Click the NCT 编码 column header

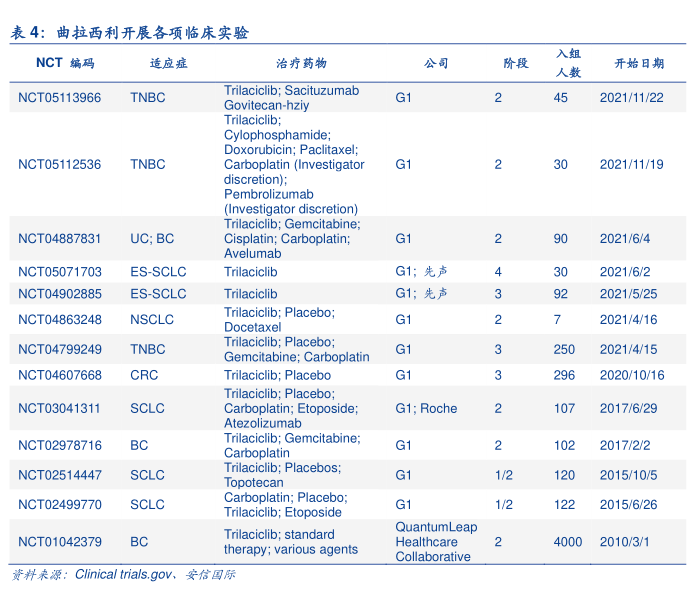[65, 63]
